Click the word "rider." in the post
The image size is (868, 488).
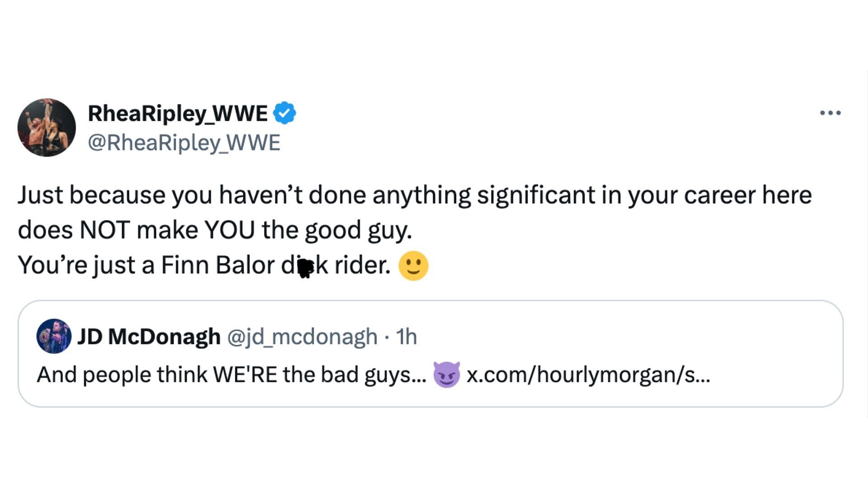tap(363, 265)
